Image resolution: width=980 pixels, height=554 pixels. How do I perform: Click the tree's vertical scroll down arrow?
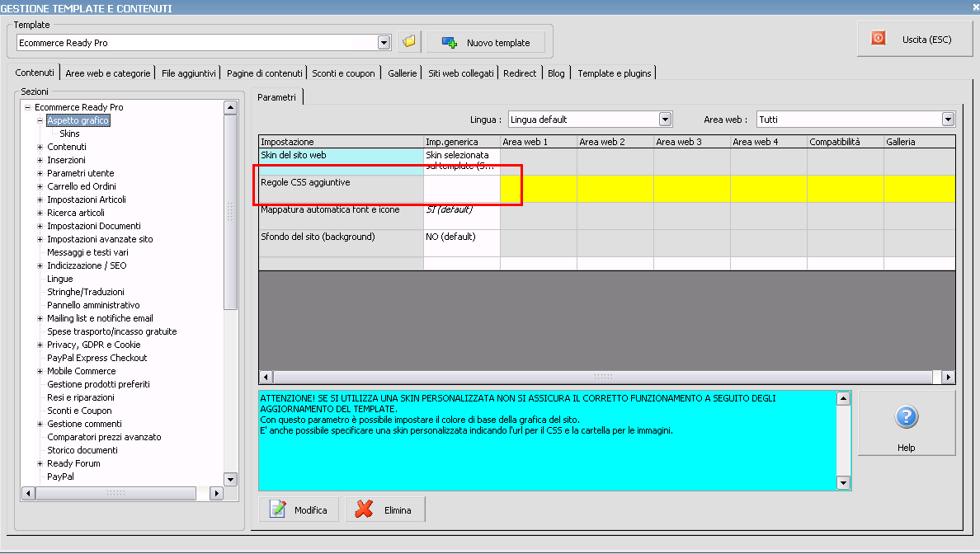[230, 479]
